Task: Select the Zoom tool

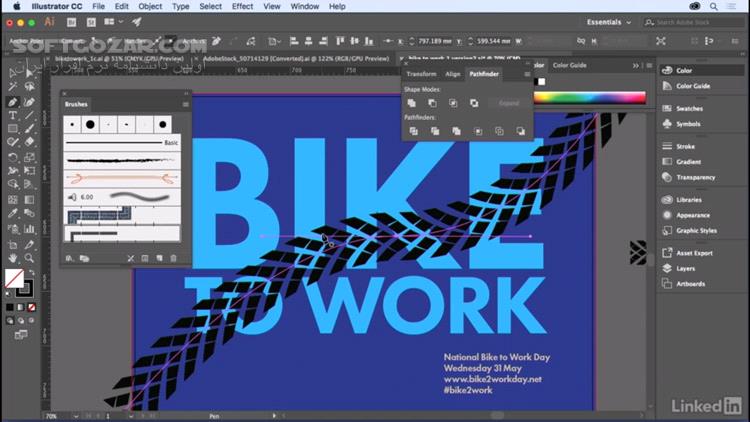Action: (x=29, y=258)
